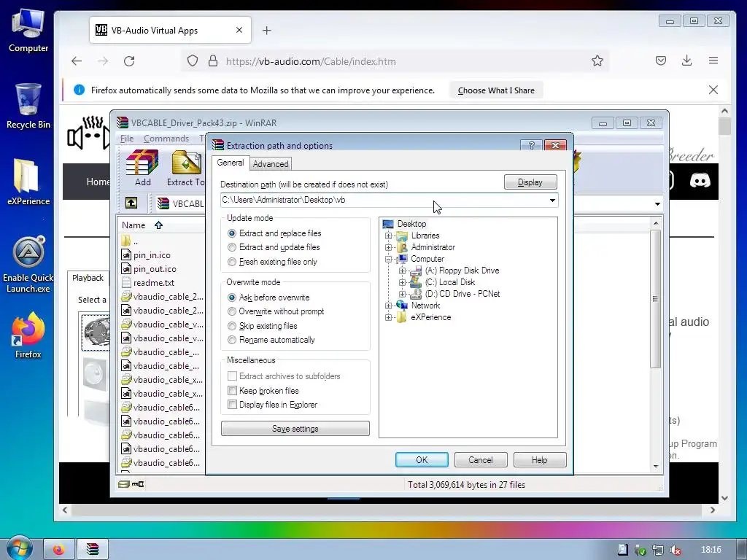Dismiss the Firefox data notification bar
Viewport: 747px width, 560px height.
(713, 90)
